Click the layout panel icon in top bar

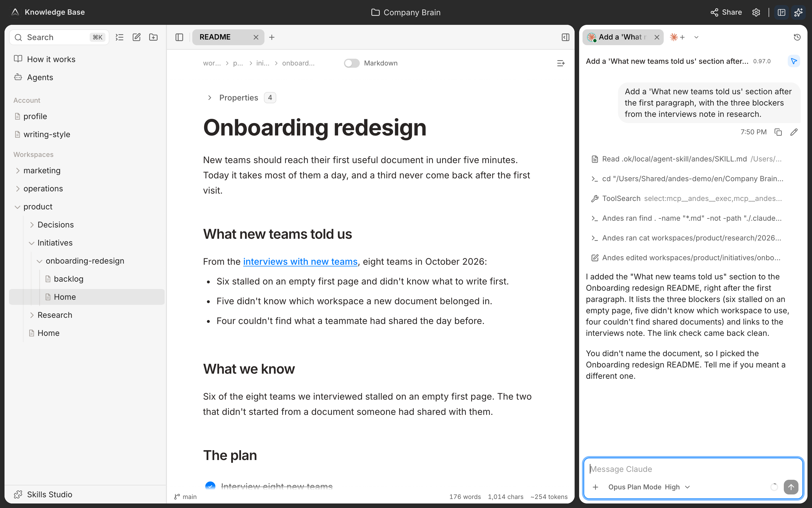click(782, 12)
